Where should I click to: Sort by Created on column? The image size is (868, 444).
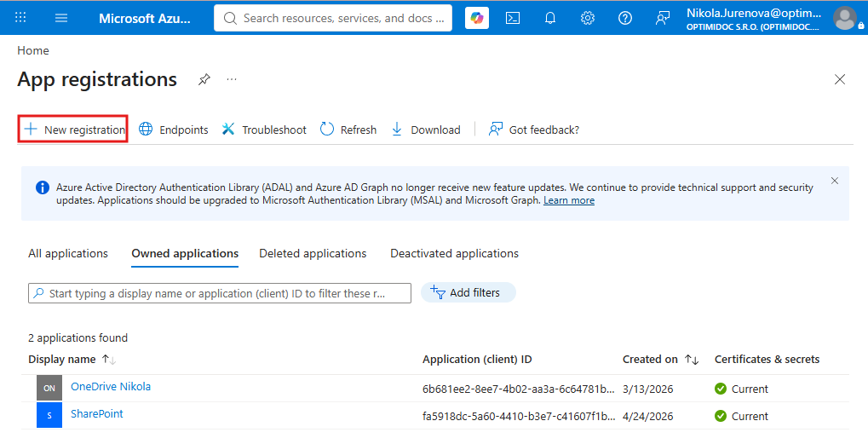point(660,360)
